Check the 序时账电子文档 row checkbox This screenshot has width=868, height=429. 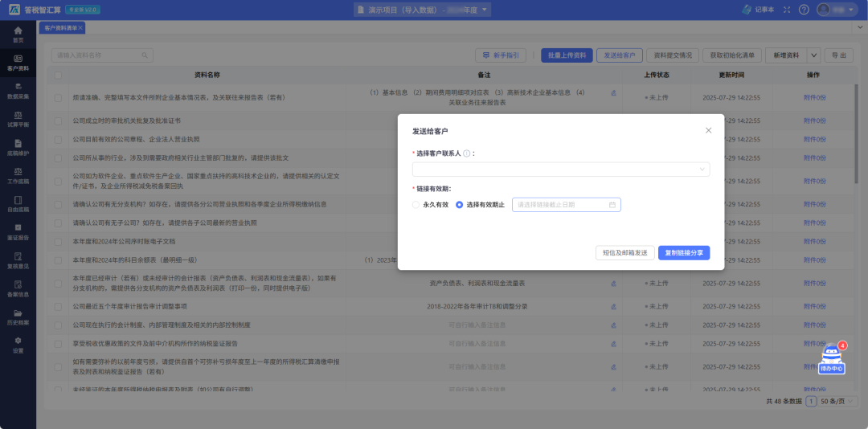point(58,241)
